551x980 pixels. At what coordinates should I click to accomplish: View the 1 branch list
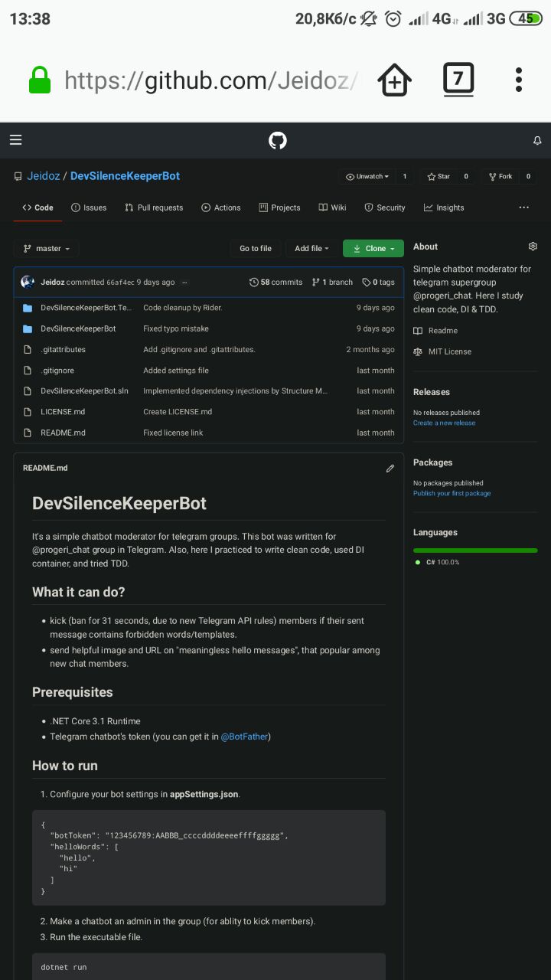[333, 283]
